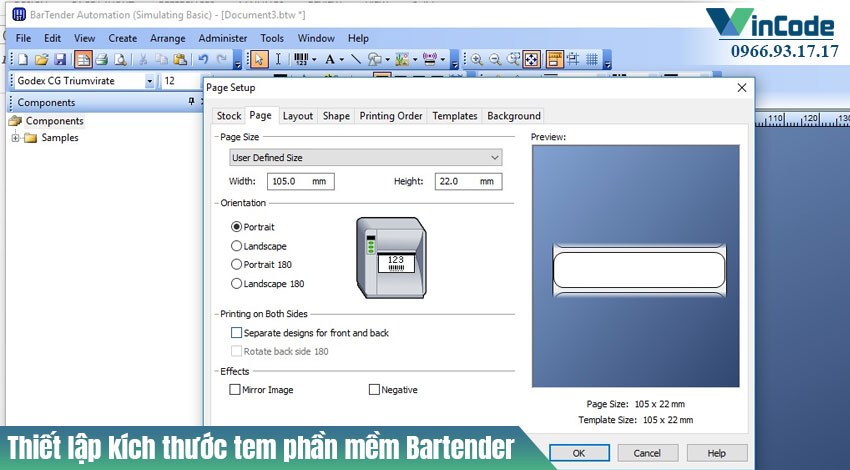Select Portrait 180 orientation

click(x=261, y=265)
